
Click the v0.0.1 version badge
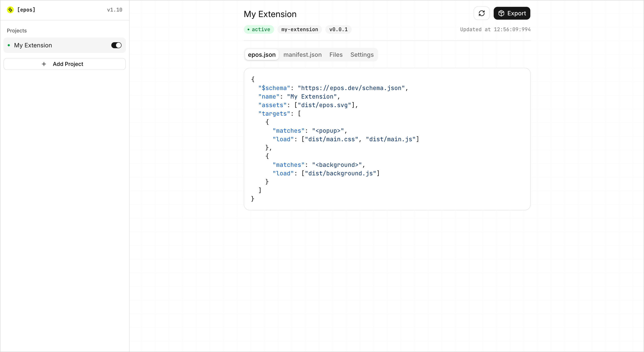tap(338, 29)
